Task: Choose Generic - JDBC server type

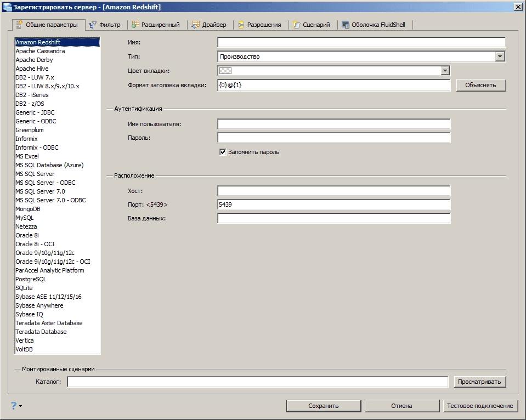Action: 58,112
